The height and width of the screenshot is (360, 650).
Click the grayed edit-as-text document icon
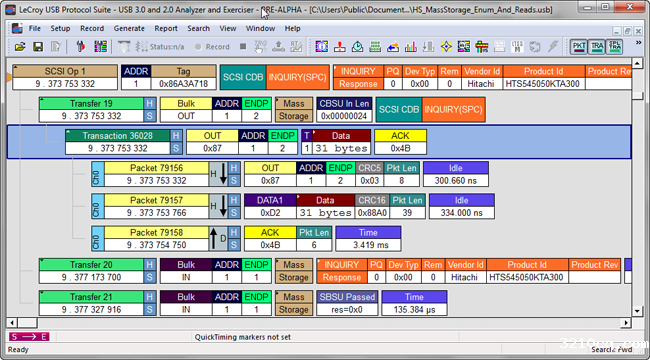point(56,47)
